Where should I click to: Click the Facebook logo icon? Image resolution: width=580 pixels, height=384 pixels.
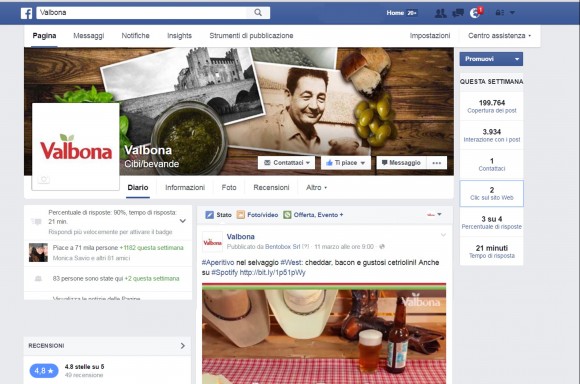point(26,13)
